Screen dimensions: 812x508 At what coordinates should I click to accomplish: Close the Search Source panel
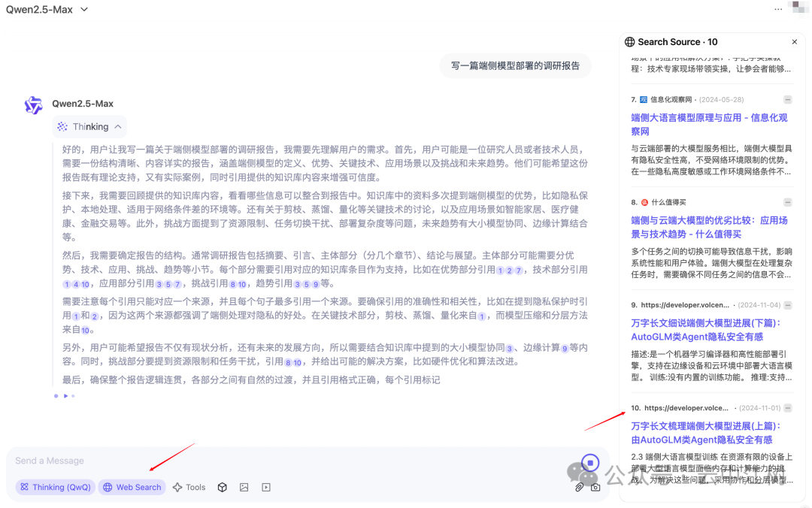(795, 42)
